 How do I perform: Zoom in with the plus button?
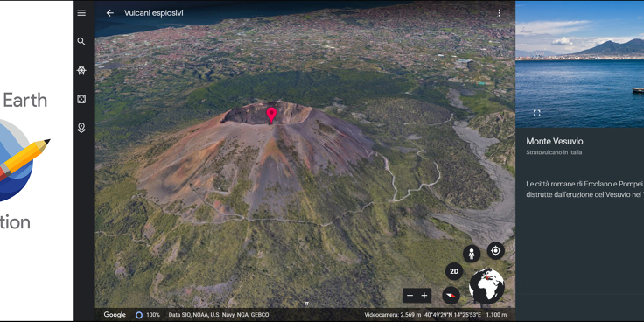click(424, 295)
